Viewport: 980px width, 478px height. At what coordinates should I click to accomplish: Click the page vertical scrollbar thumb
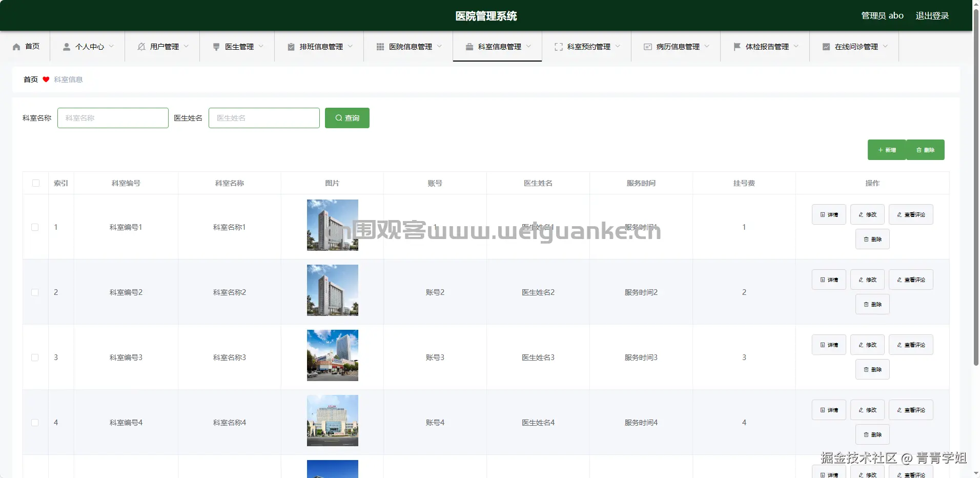point(976,187)
